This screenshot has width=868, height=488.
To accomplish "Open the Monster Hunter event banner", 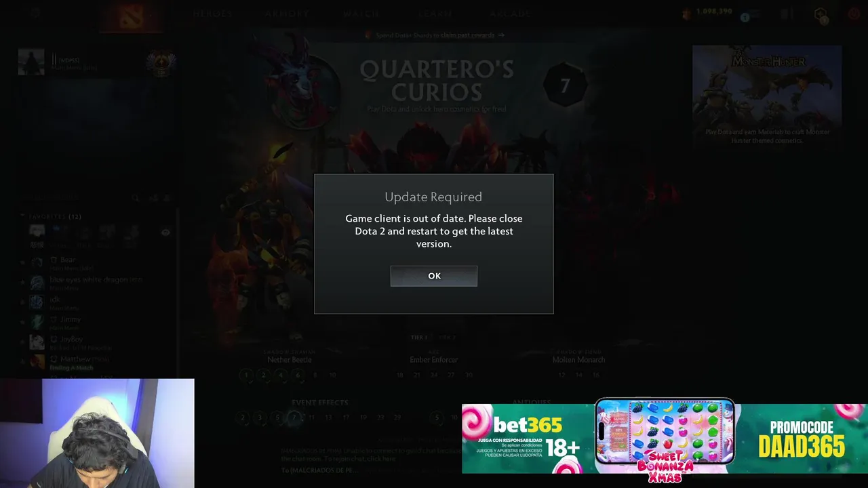I will pyautogui.click(x=767, y=96).
